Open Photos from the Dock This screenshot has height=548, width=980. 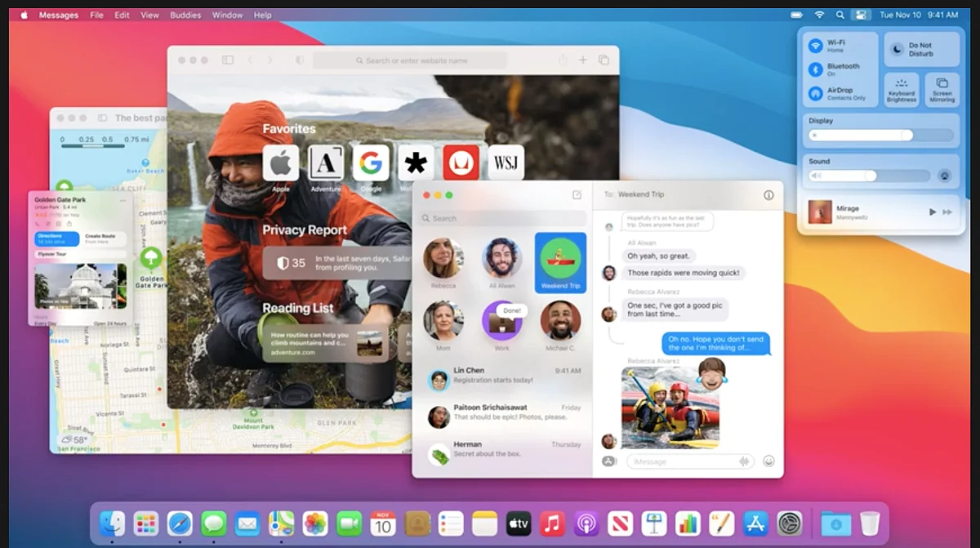pyautogui.click(x=315, y=523)
